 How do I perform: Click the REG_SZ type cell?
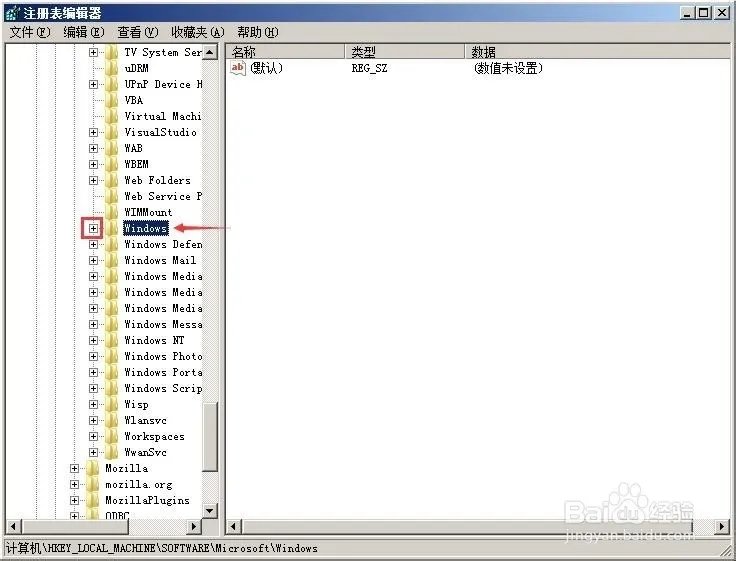(369, 69)
